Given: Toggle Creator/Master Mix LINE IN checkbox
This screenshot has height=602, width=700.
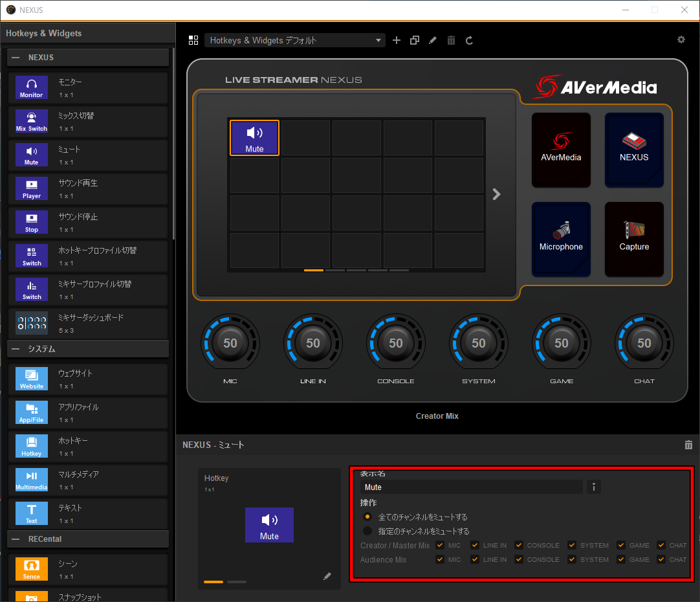Looking at the screenshot, I should pyautogui.click(x=475, y=545).
